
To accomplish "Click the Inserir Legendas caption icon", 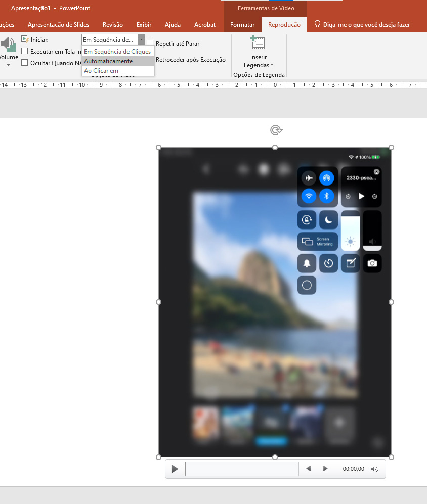I will [258, 42].
